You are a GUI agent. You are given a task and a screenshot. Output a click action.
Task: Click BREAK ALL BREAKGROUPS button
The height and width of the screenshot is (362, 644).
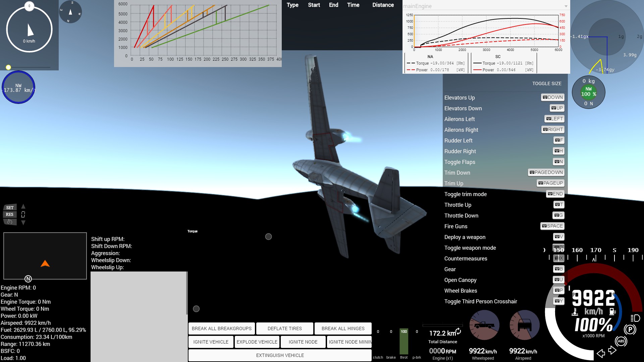click(222, 328)
